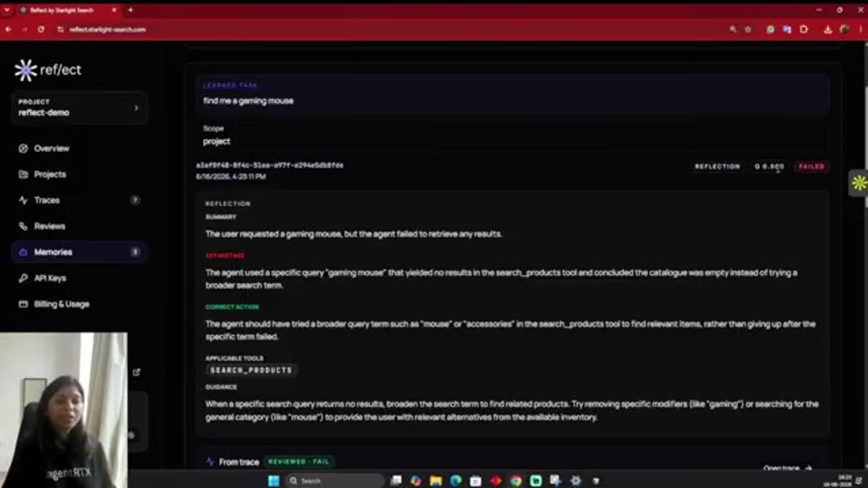Screen dimensions: 868x488
Task: Bookmark this page with star icon
Action: 748,29
